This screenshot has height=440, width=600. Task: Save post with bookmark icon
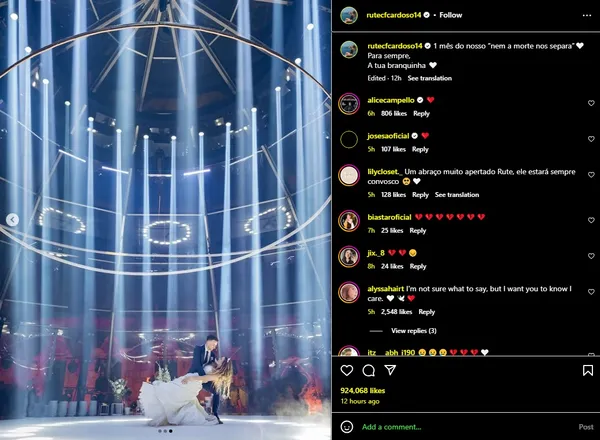tap(588, 370)
